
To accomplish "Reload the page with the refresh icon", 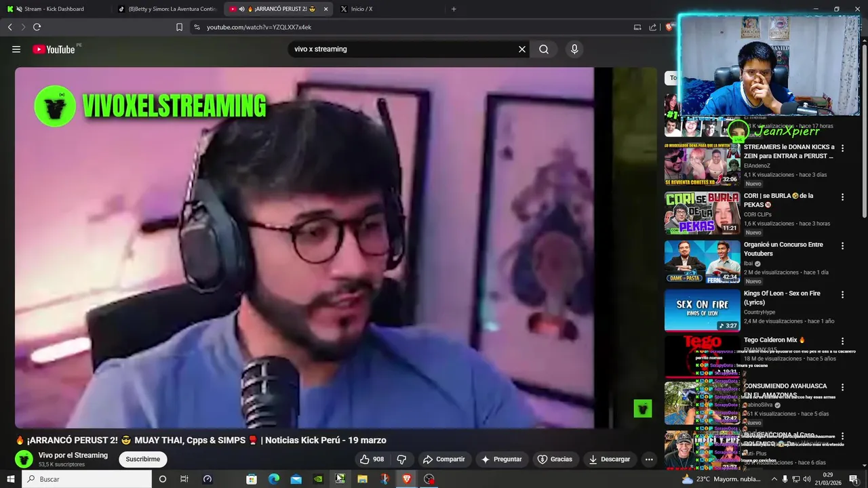I will (37, 27).
